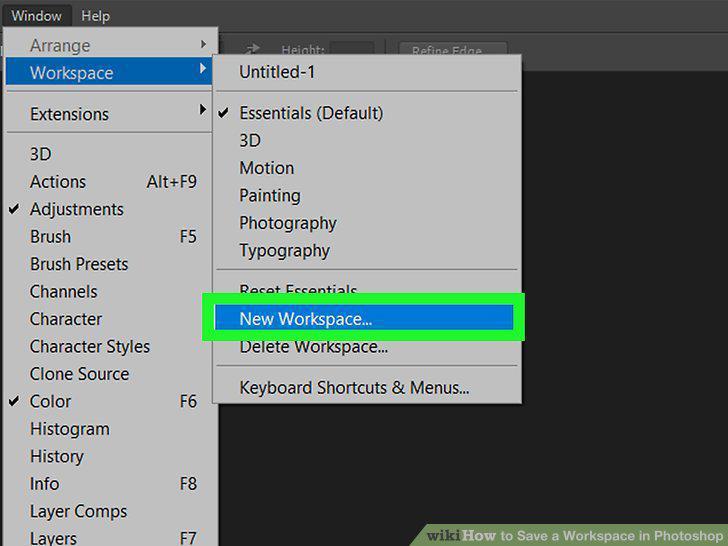Toggle the Color panel
Image resolution: width=728 pixels, height=546 pixels.
(x=109, y=401)
